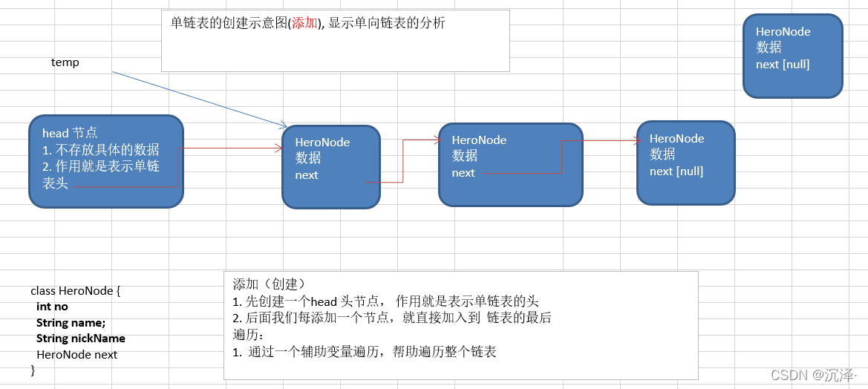Click the line 先创建一个head 头节点

click(386, 301)
